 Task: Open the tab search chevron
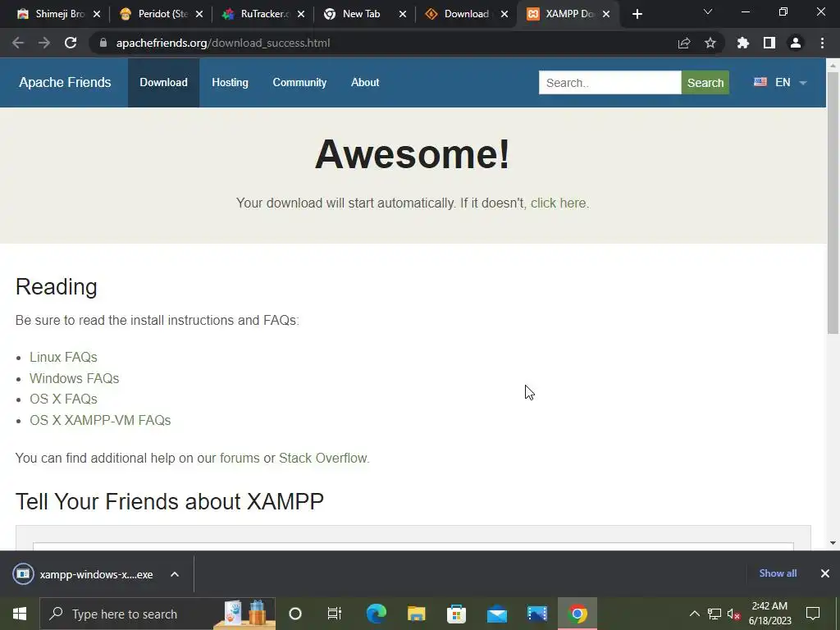[x=708, y=11]
